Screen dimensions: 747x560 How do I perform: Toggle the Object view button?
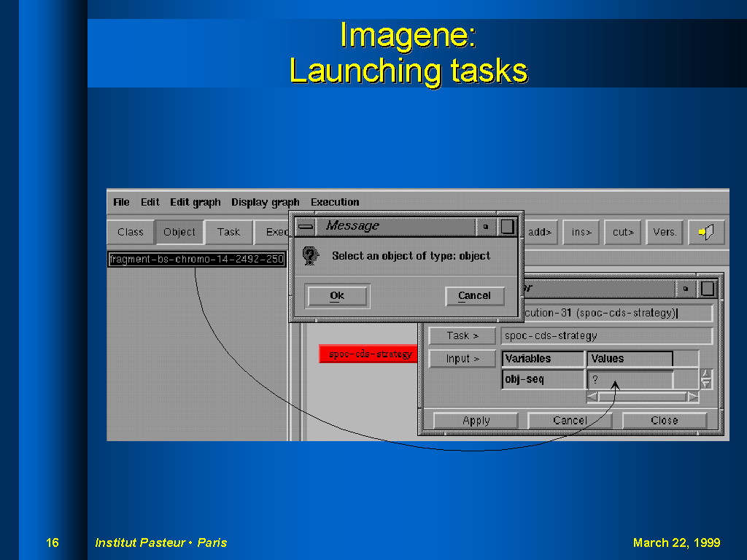[x=179, y=232]
